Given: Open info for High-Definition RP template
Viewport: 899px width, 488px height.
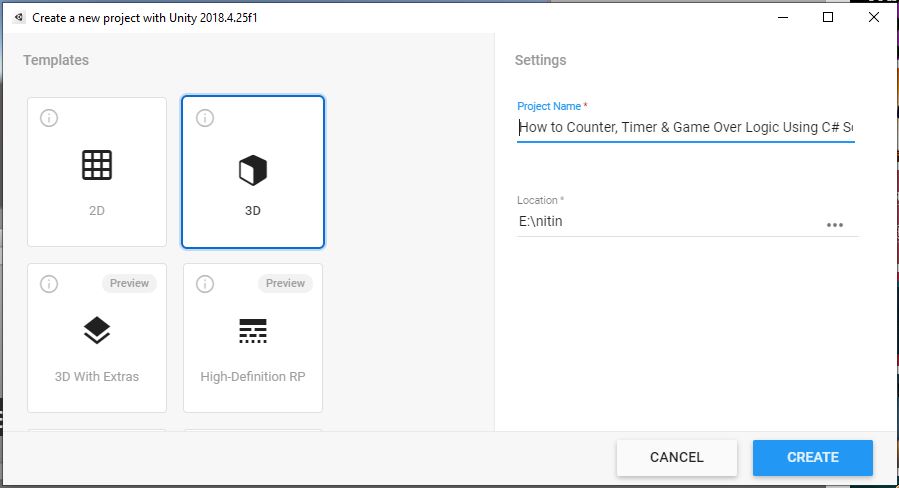Looking at the screenshot, I should point(205,284).
